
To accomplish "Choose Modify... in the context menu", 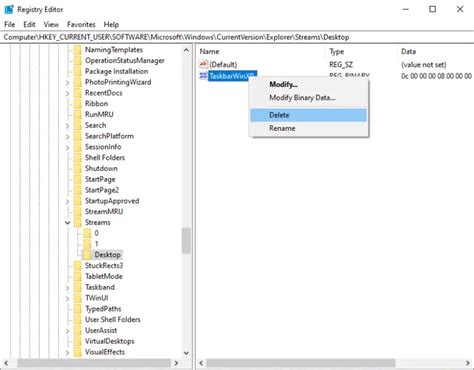I will pos(308,84).
